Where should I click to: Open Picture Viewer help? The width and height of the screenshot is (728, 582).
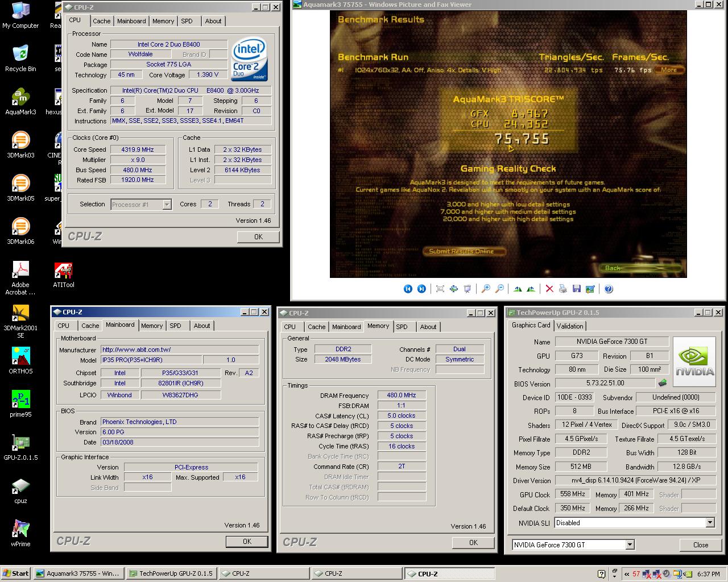(609, 289)
